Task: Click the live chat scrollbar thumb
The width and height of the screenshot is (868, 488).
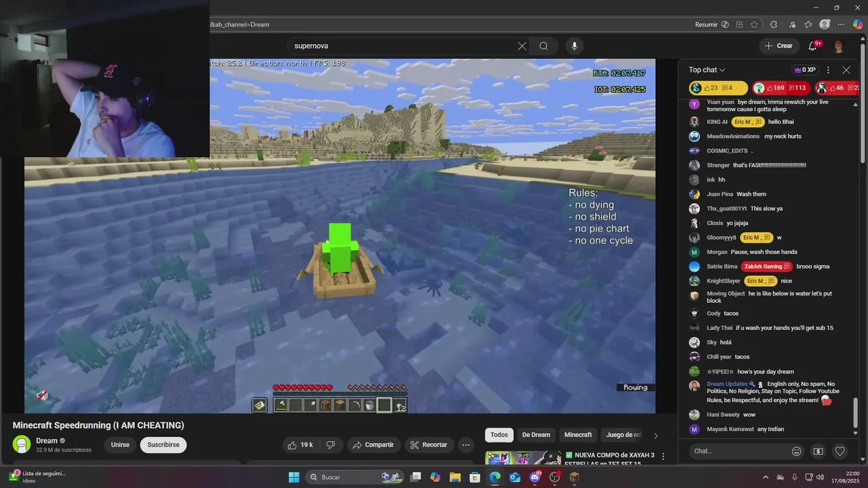Action: (x=855, y=413)
